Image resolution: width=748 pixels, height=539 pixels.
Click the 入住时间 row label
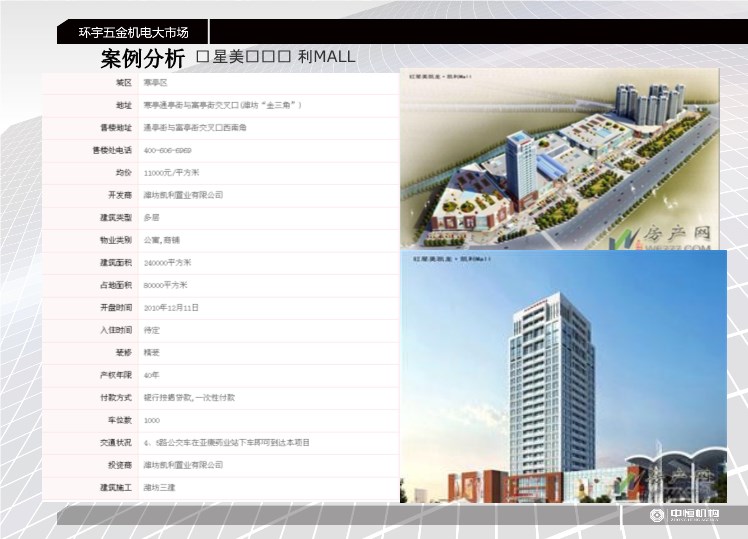tap(116, 330)
